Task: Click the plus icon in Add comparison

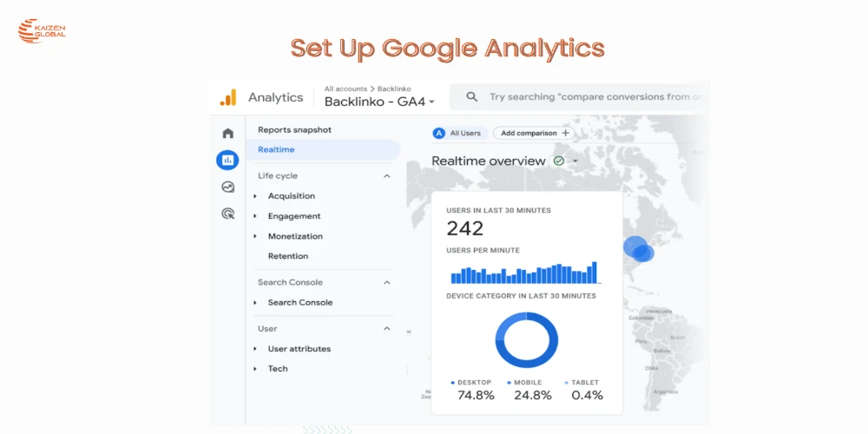Action: click(x=565, y=133)
